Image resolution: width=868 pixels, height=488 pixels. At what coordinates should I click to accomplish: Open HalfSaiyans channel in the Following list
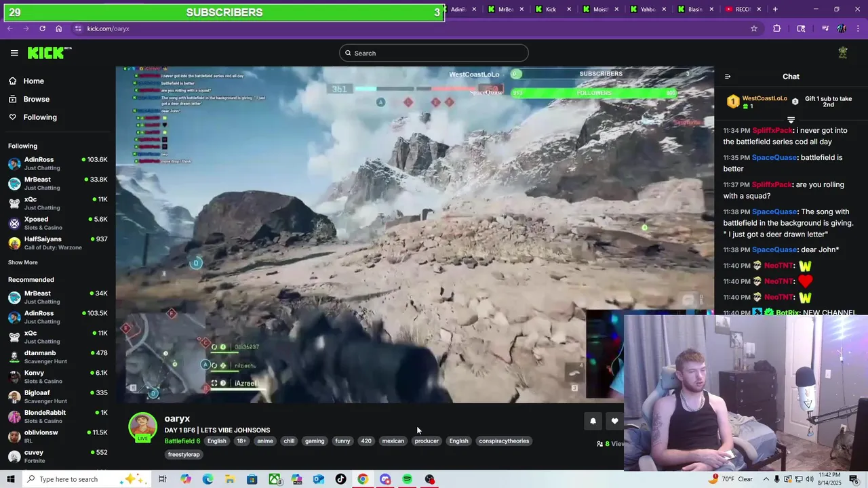(x=58, y=243)
